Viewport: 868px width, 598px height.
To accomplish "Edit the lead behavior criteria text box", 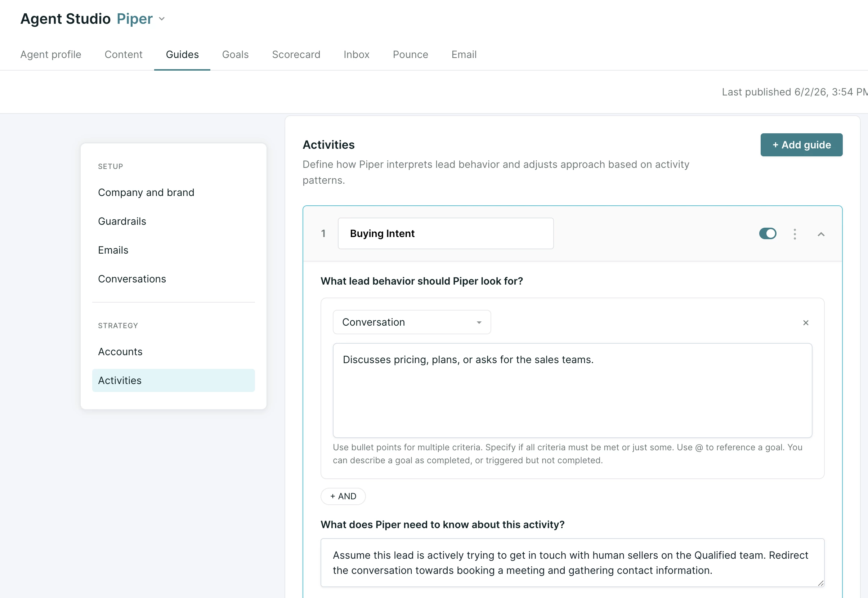I will [x=572, y=391].
